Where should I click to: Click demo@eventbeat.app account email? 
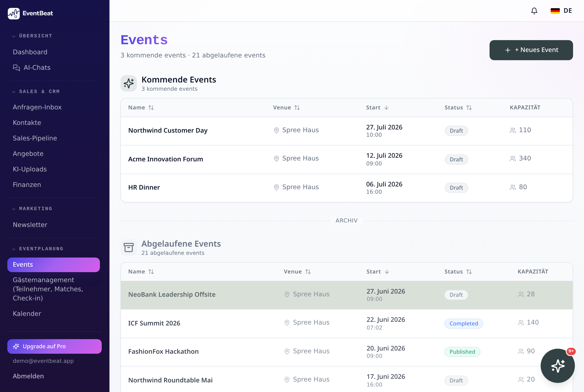43,361
